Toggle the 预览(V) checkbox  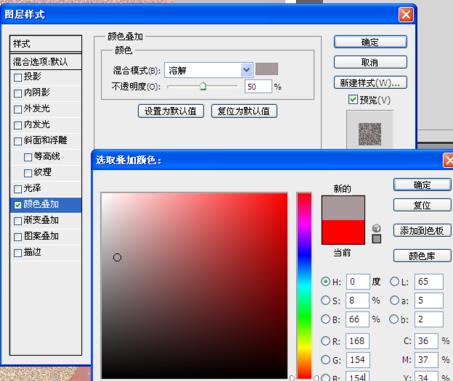[x=353, y=99]
